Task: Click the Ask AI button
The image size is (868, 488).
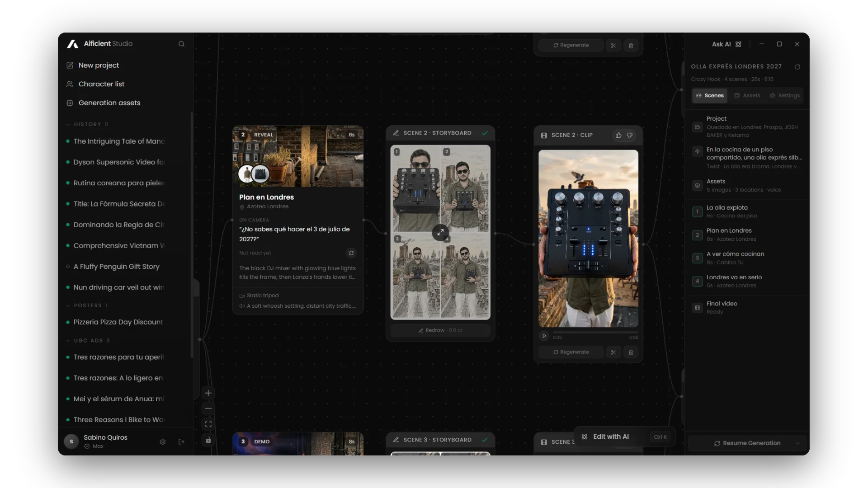Action: pos(726,44)
